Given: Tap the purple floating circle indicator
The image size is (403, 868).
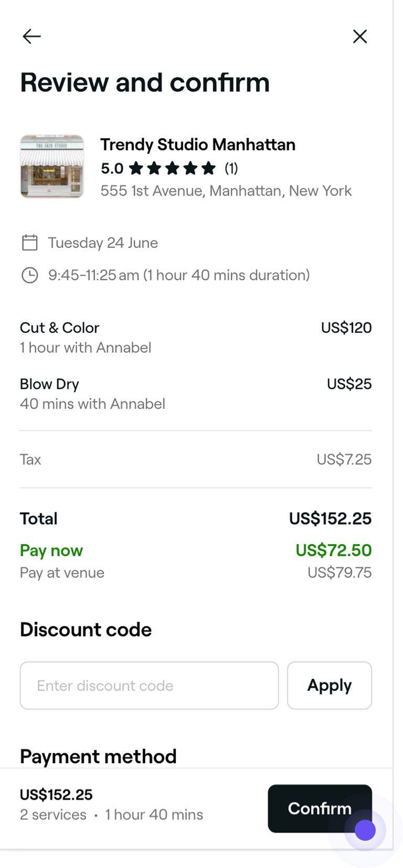Looking at the screenshot, I should pos(365,830).
